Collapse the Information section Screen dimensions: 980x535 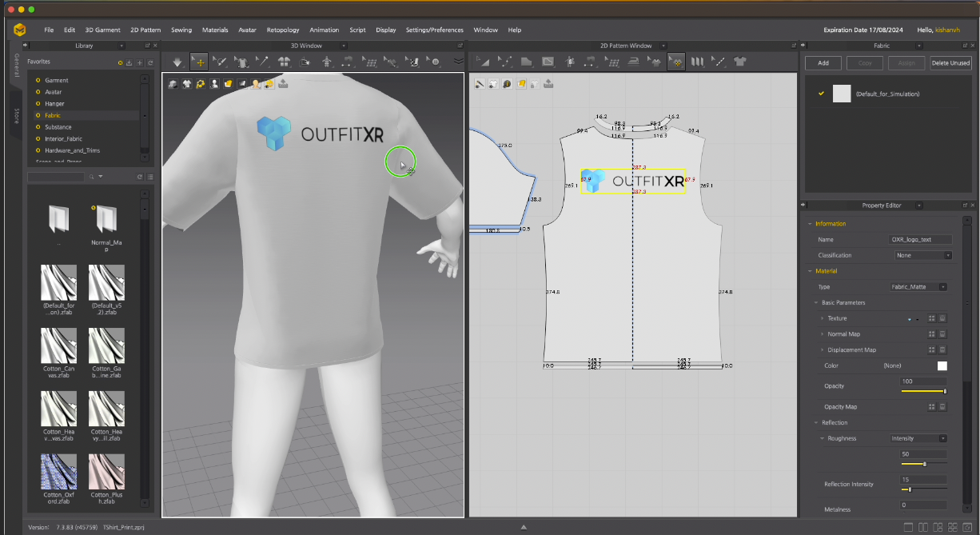[x=810, y=224]
